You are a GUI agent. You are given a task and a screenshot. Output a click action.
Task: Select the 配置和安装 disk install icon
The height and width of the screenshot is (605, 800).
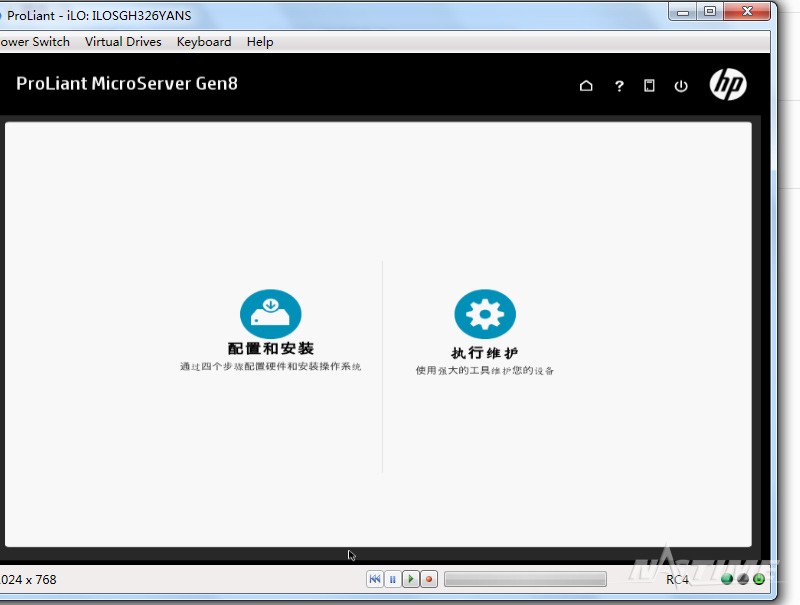(x=270, y=314)
